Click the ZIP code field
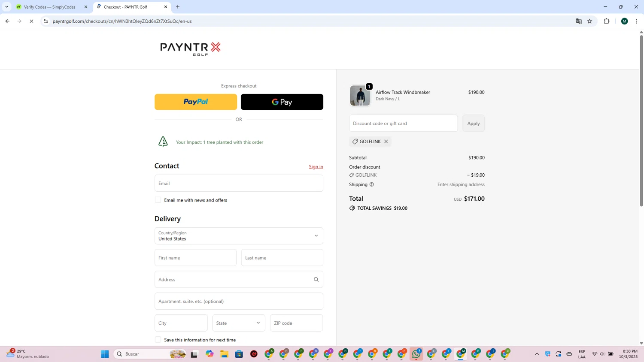 [x=296, y=323]
